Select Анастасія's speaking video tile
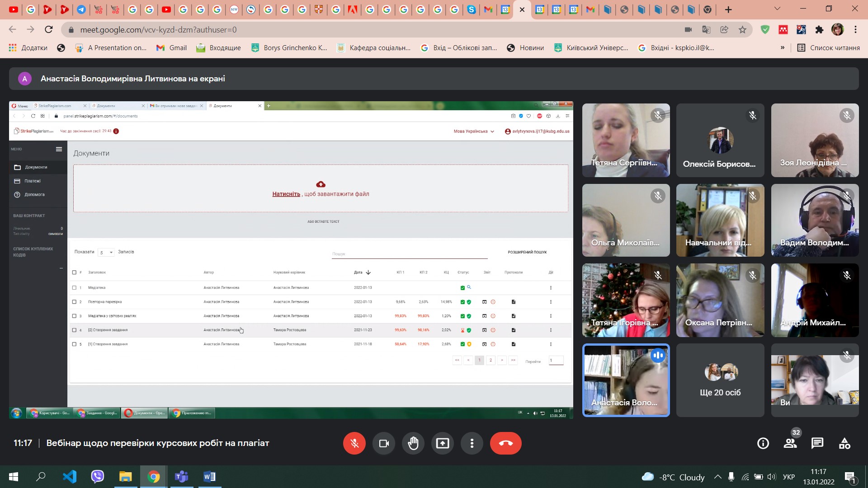 click(626, 380)
